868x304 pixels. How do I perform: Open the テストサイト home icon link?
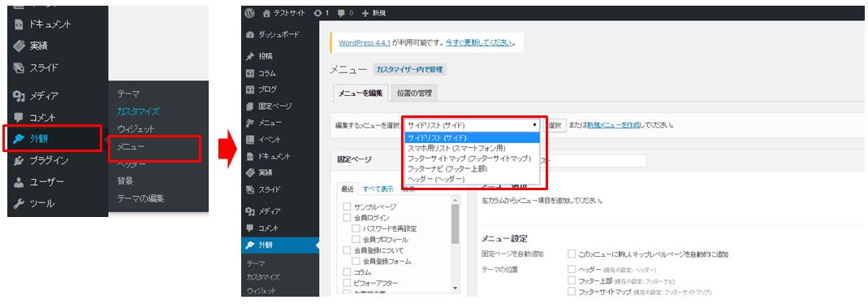coord(267,13)
